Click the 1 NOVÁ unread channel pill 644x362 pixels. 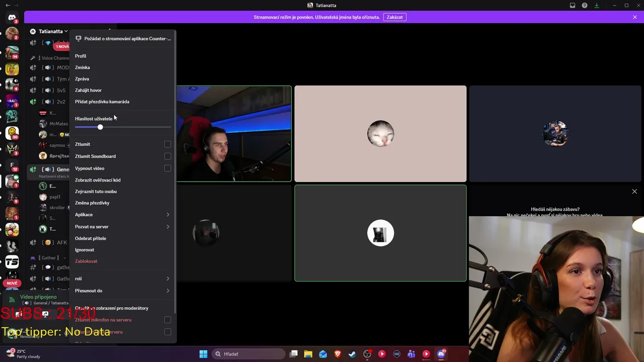62,47
